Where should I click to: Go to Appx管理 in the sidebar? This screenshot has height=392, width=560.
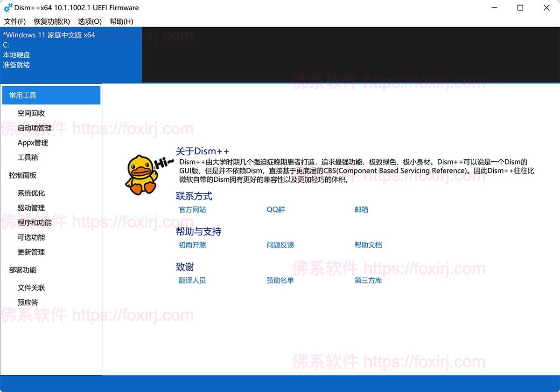point(33,143)
